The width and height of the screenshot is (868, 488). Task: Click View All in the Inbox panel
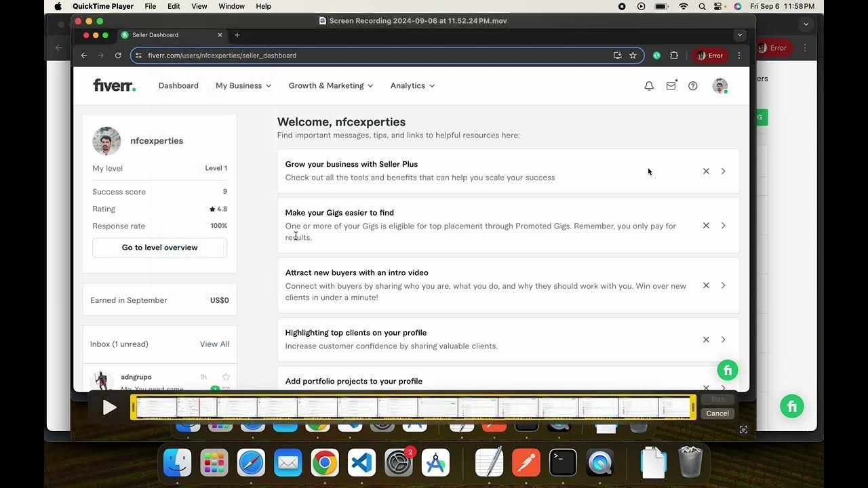click(215, 344)
